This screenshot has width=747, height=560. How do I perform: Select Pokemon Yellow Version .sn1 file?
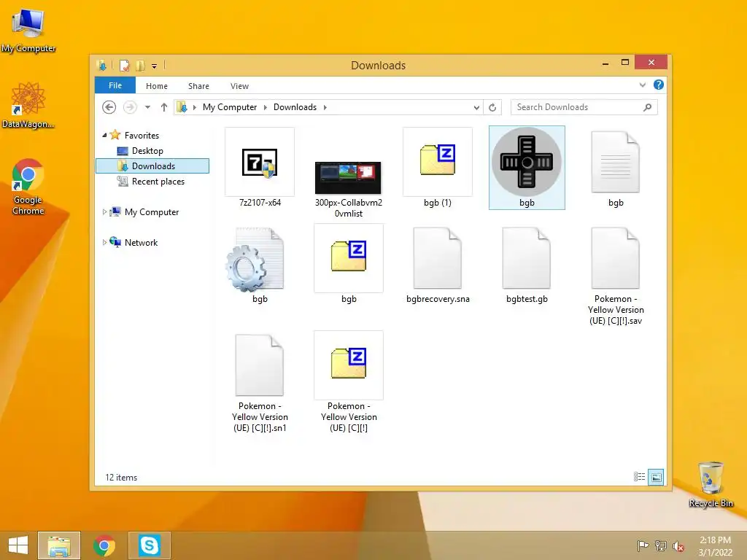point(260,384)
